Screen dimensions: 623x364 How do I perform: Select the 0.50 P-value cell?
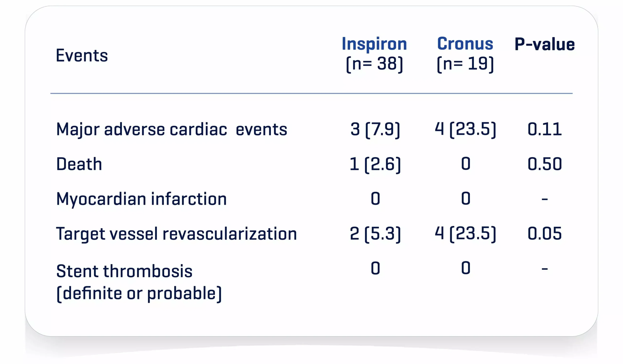[x=544, y=164]
